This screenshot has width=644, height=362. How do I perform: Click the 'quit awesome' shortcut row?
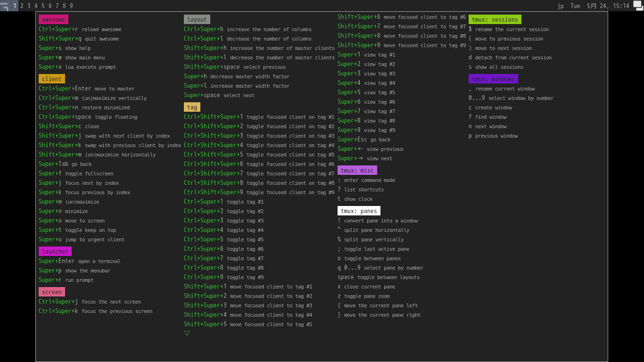point(79,39)
